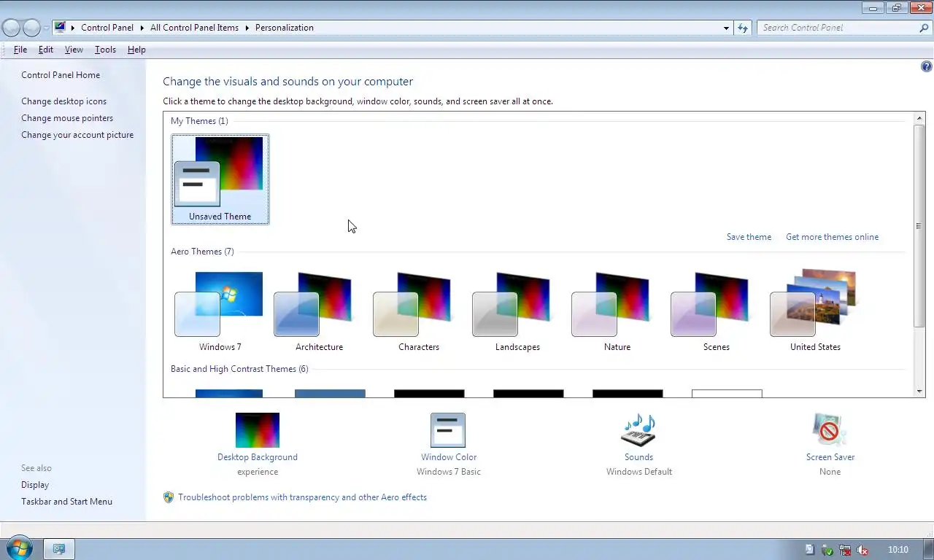This screenshot has width=934, height=560.
Task: Open Troubleshoot transparency and Aero effects link
Action: click(303, 497)
